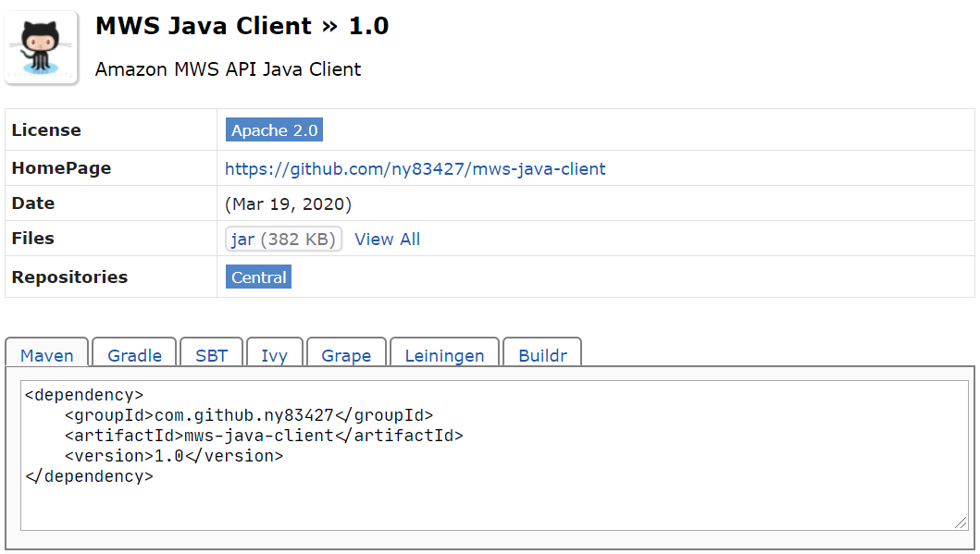Click the Central repository badge

(x=259, y=277)
